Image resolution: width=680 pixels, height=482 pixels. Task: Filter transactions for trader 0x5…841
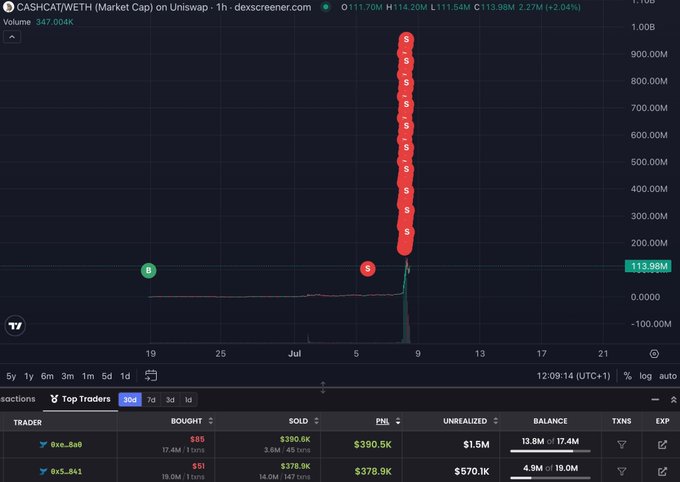pyautogui.click(x=621, y=471)
